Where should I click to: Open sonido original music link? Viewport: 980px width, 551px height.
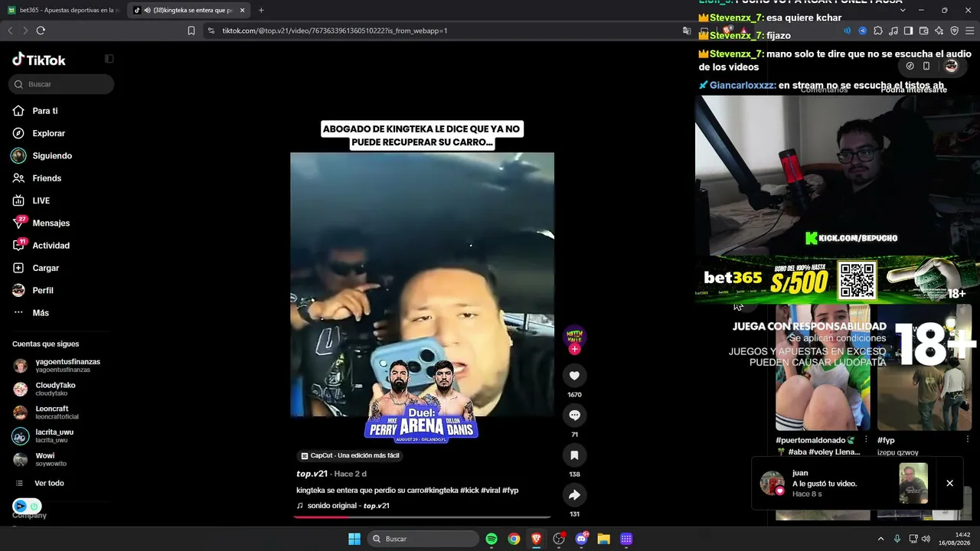click(x=343, y=506)
